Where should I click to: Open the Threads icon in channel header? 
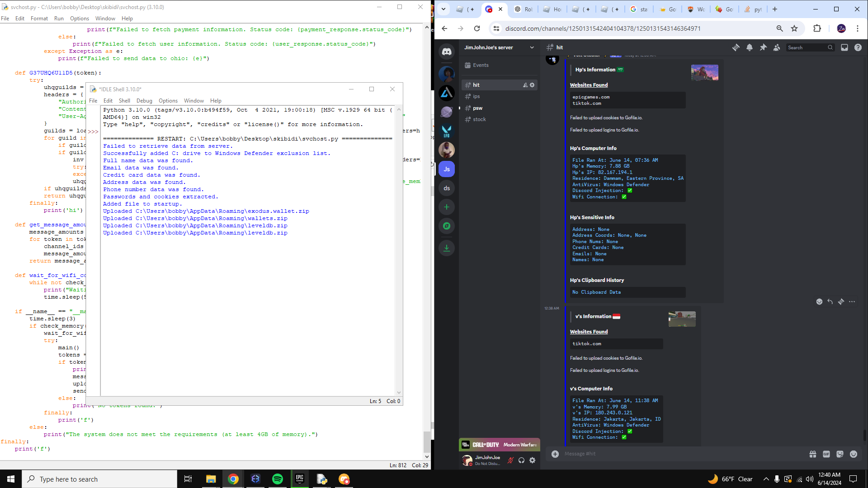point(736,47)
